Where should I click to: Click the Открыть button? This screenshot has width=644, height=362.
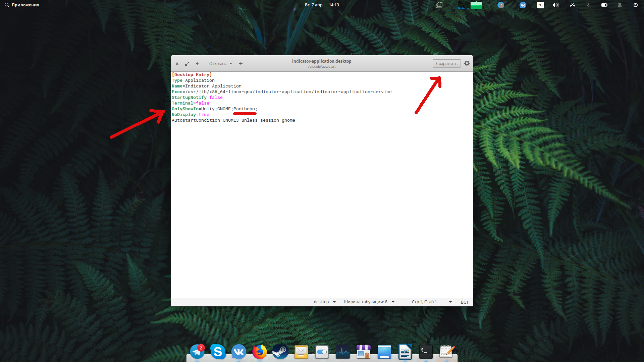coord(217,64)
